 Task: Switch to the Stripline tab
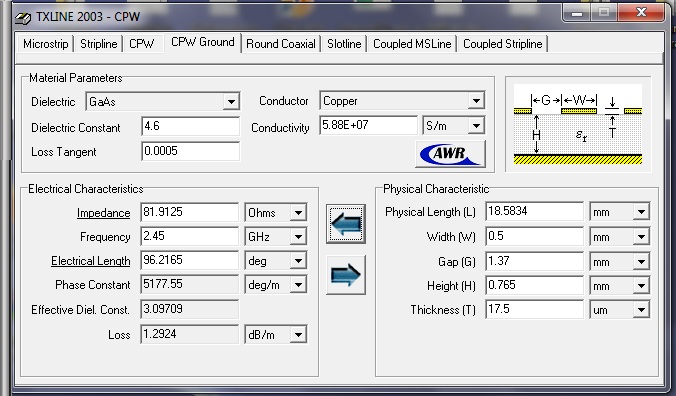click(x=99, y=44)
